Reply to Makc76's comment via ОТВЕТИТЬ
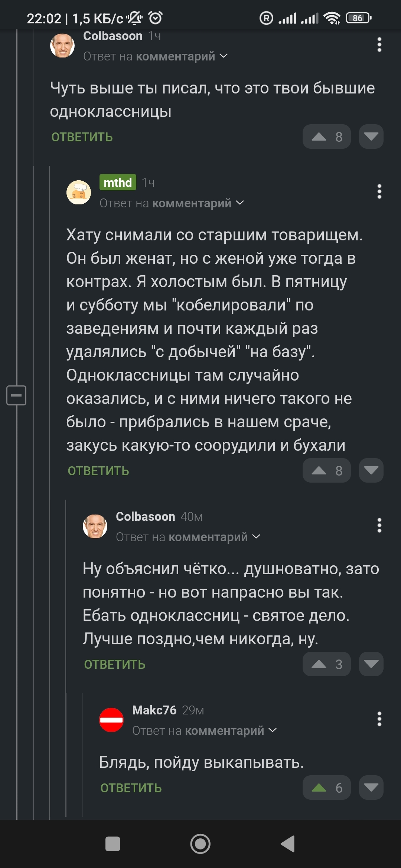This screenshot has width=401, height=868. click(131, 788)
